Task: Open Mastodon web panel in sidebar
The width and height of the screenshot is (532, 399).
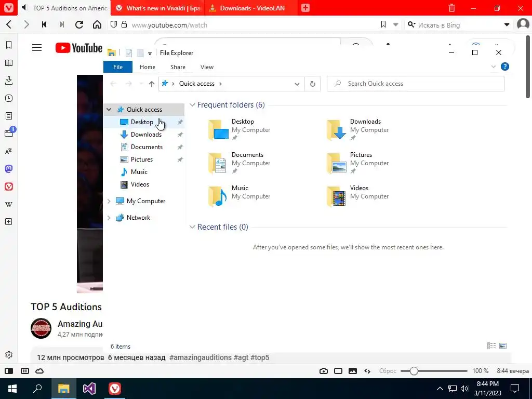Action: tap(9, 169)
